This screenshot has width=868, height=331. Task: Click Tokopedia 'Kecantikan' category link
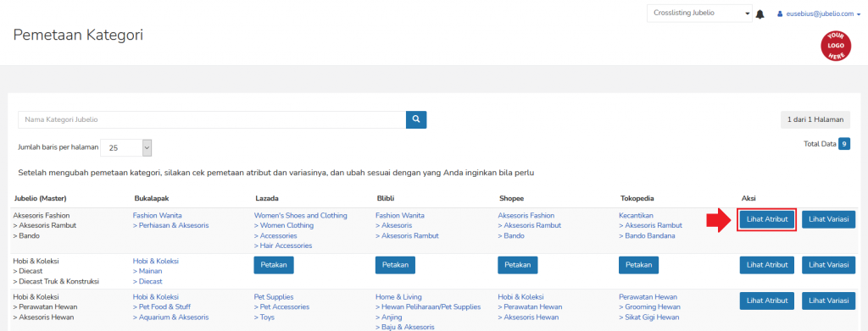(636, 216)
